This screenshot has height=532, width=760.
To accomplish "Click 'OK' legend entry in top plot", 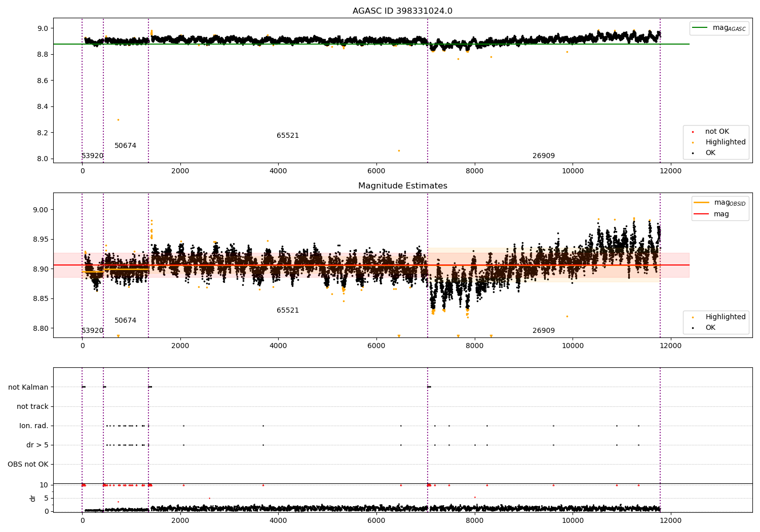I will click(704, 153).
